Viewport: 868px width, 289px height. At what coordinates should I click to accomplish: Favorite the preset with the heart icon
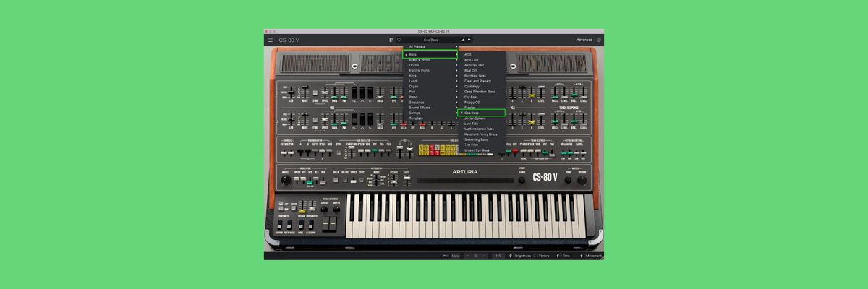pos(399,40)
